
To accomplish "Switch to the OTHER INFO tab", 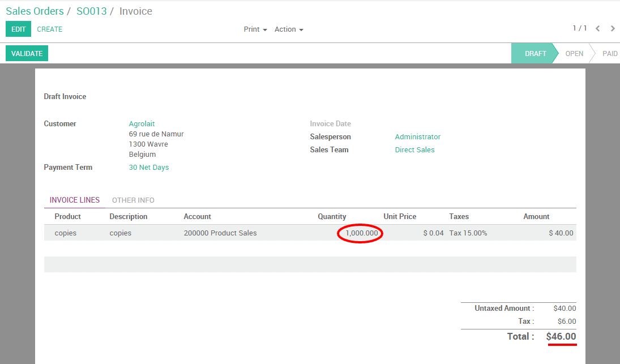I will (x=133, y=200).
